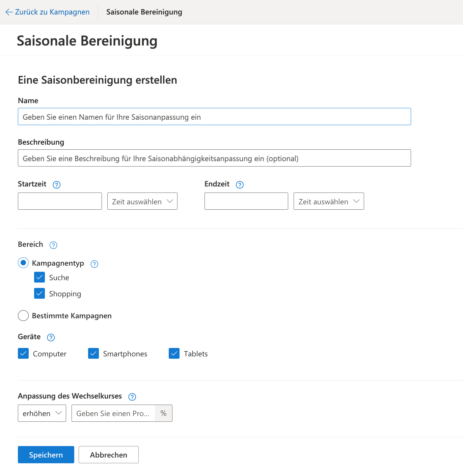Select the Saisonale Bereinigung breadcrumb tab
The image size is (463, 470).
tap(144, 12)
